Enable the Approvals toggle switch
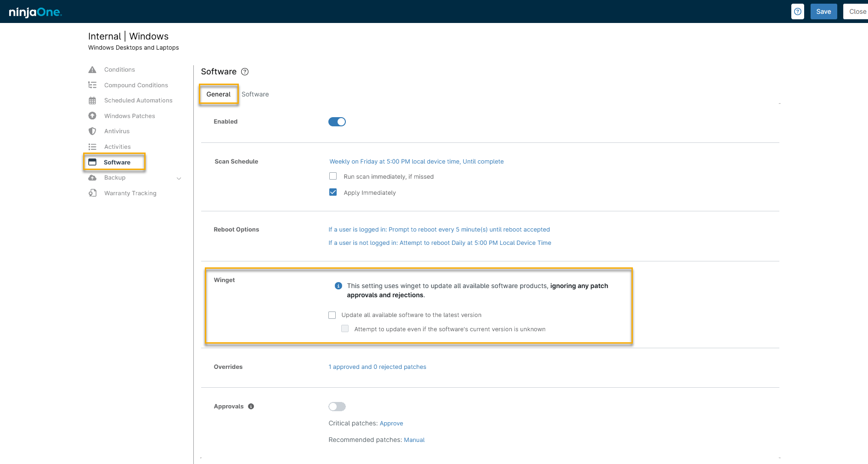Viewport: 868px width, 464px height. [x=337, y=407]
